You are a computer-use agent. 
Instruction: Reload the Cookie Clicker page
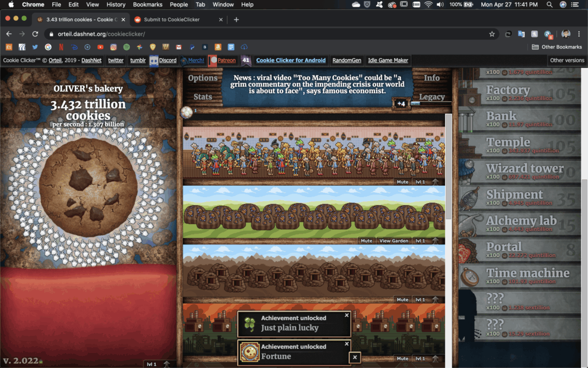click(35, 34)
